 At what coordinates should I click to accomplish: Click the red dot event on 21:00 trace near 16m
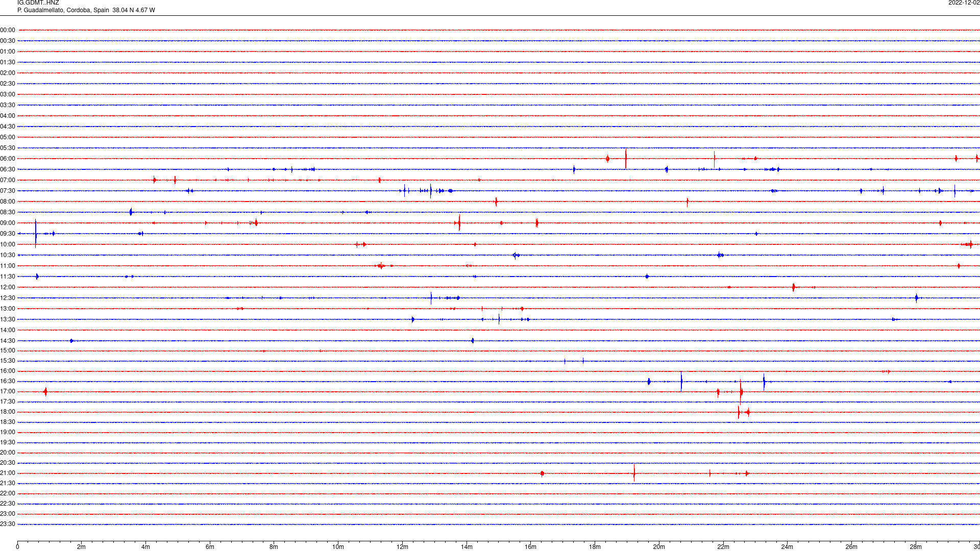(542, 473)
